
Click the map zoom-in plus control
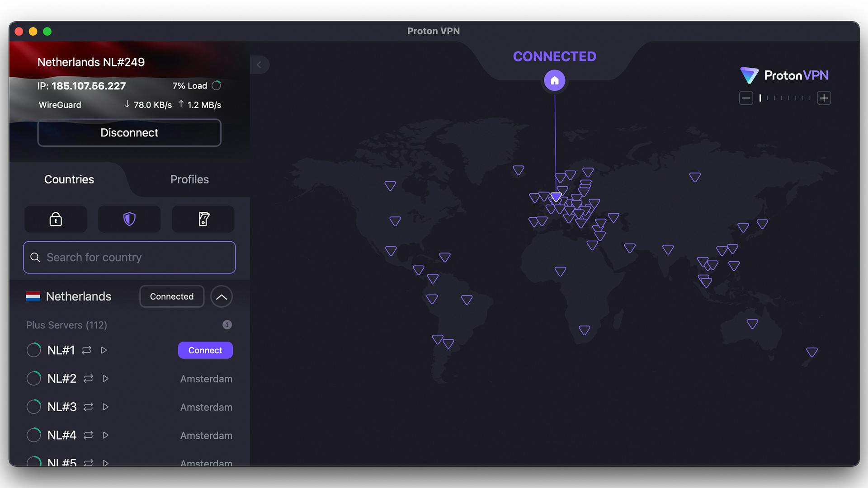[x=824, y=98]
